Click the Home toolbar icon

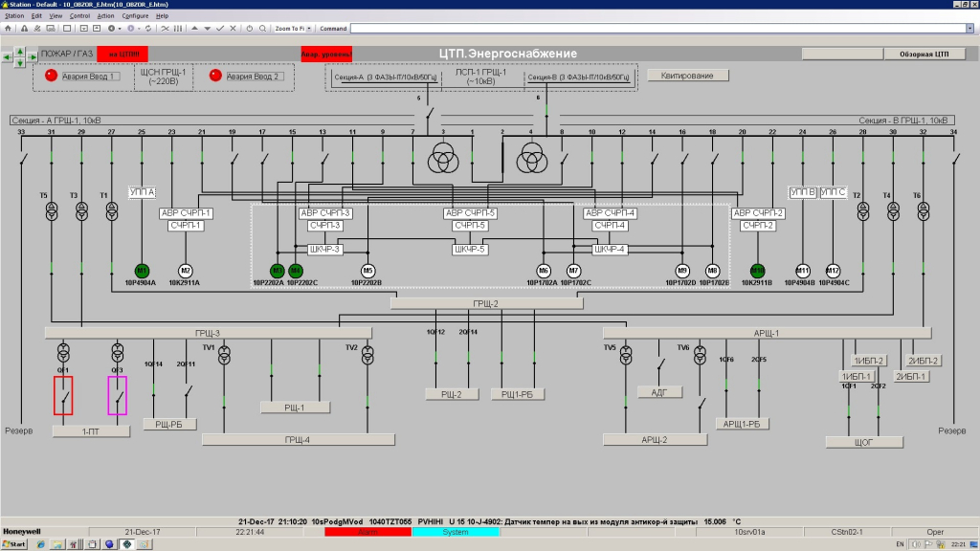point(8,28)
